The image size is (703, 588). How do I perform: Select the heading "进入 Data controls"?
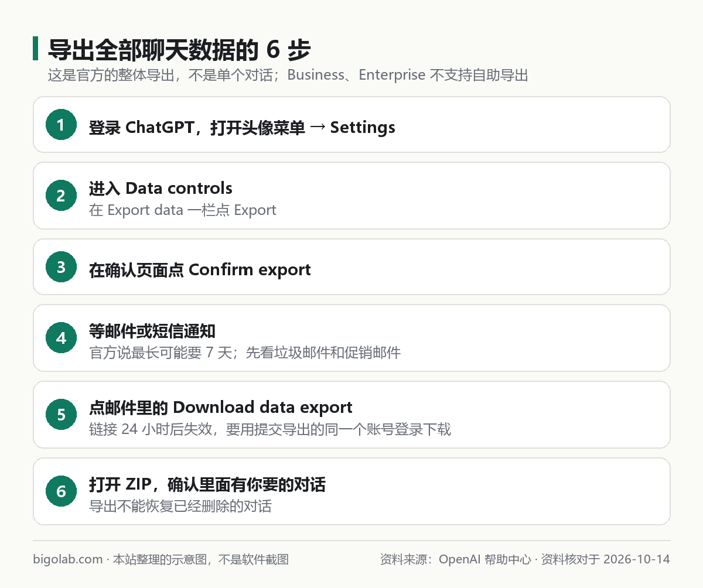tap(161, 188)
